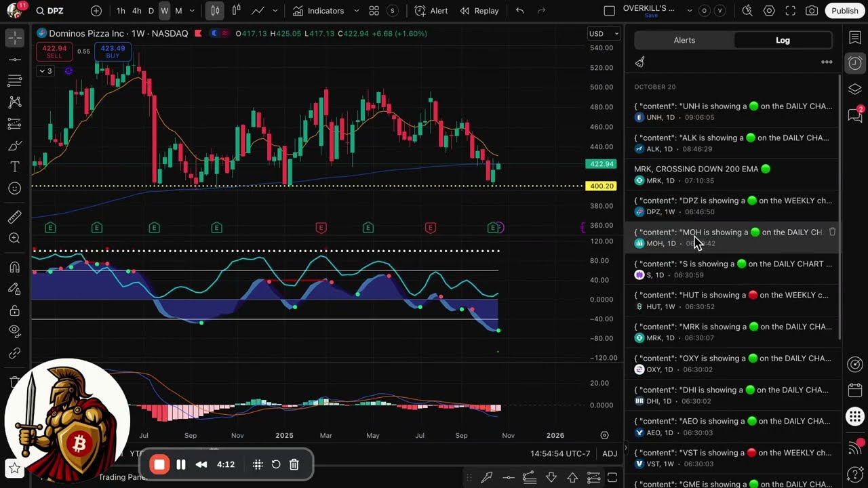Open the Indicators dialog
The image size is (868, 488).
tap(319, 11)
